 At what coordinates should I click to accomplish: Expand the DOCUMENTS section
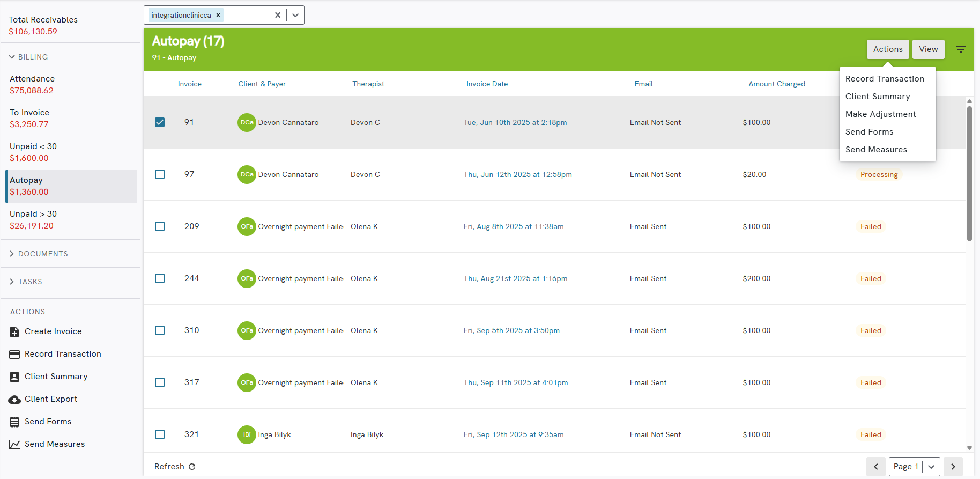click(39, 254)
